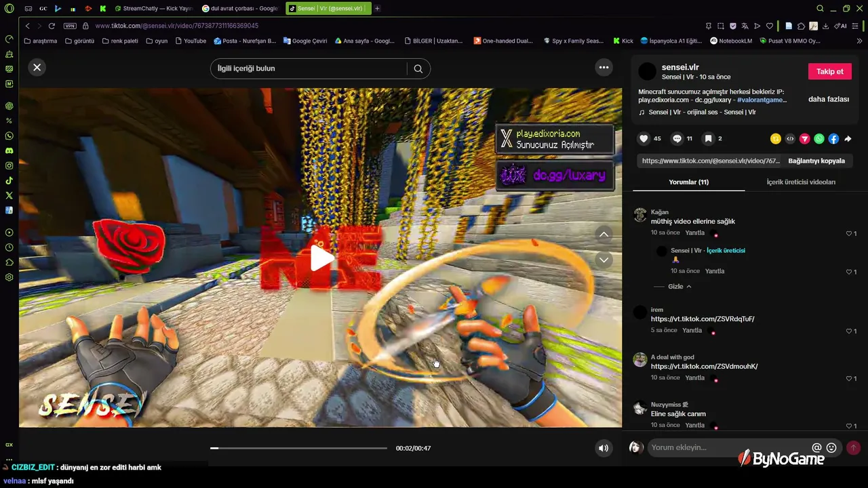Reload the page
Image resolution: width=868 pixels, height=488 pixels.
(52, 26)
